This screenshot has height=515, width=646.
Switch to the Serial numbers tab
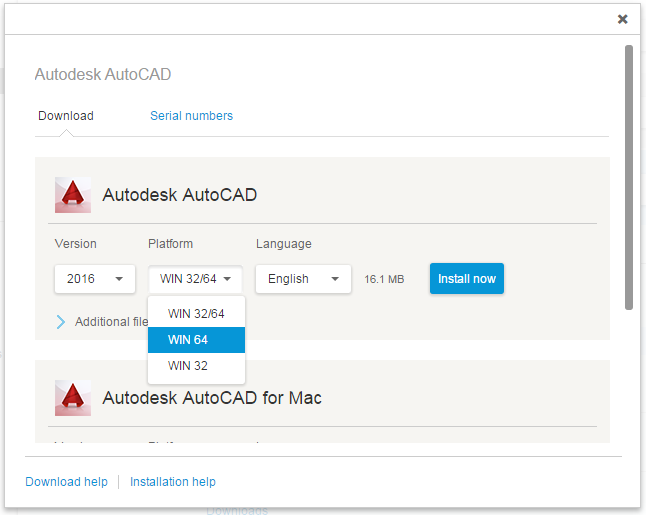pos(191,116)
